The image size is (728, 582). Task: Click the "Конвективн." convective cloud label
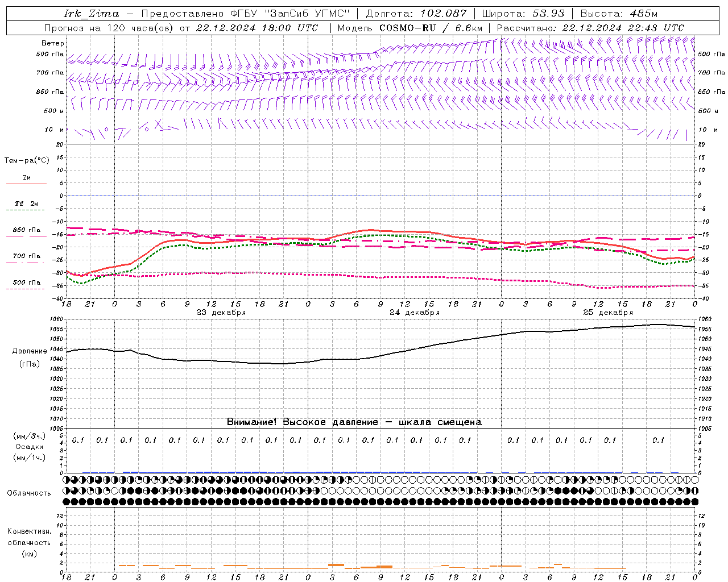(29, 531)
